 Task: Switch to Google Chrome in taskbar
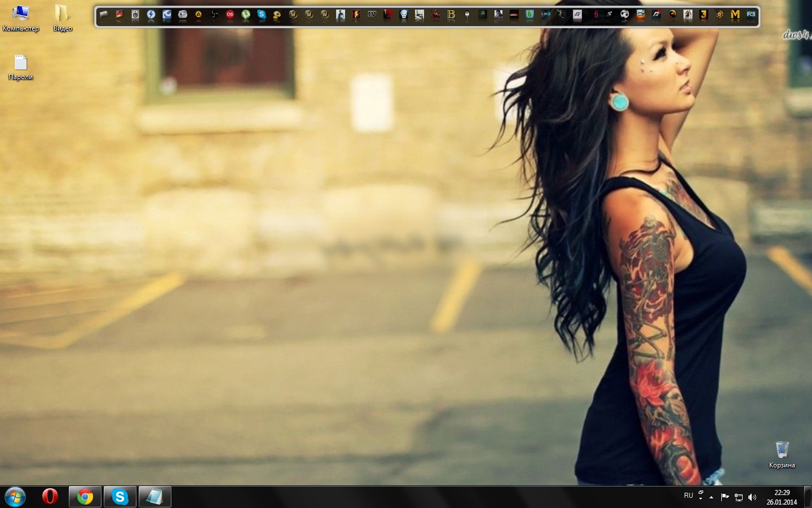[85, 497]
